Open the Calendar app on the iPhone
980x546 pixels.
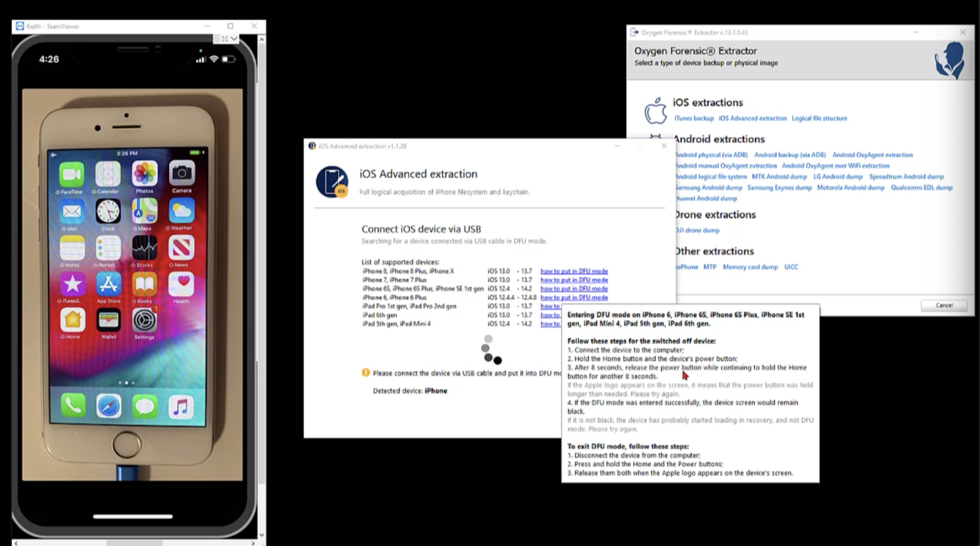click(x=108, y=173)
